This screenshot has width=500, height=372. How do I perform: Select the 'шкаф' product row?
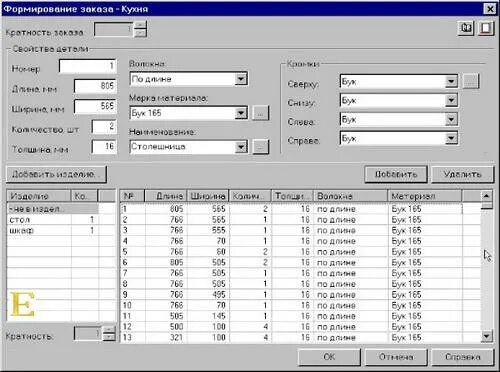pyautogui.click(x=53, y=230)
